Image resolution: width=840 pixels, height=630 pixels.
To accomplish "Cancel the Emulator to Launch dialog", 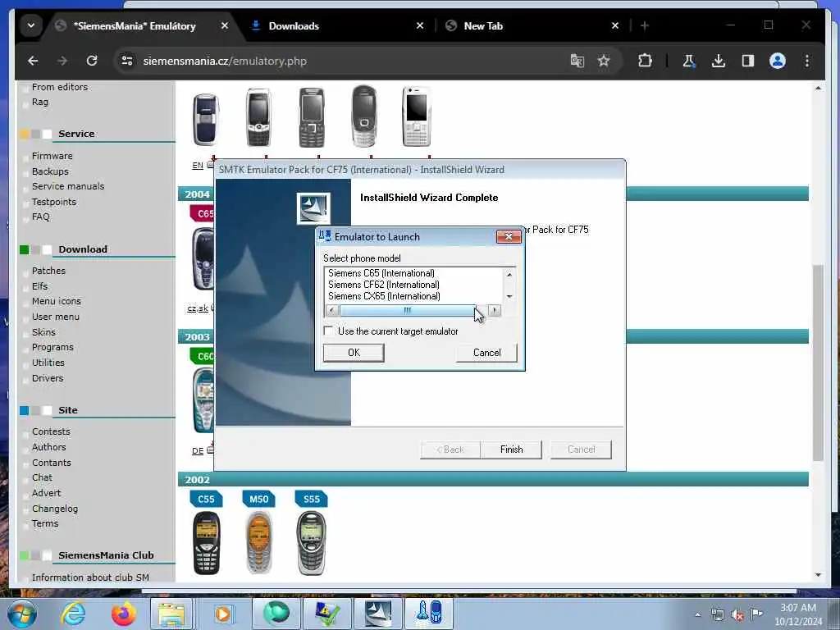I will click(486, 353).
